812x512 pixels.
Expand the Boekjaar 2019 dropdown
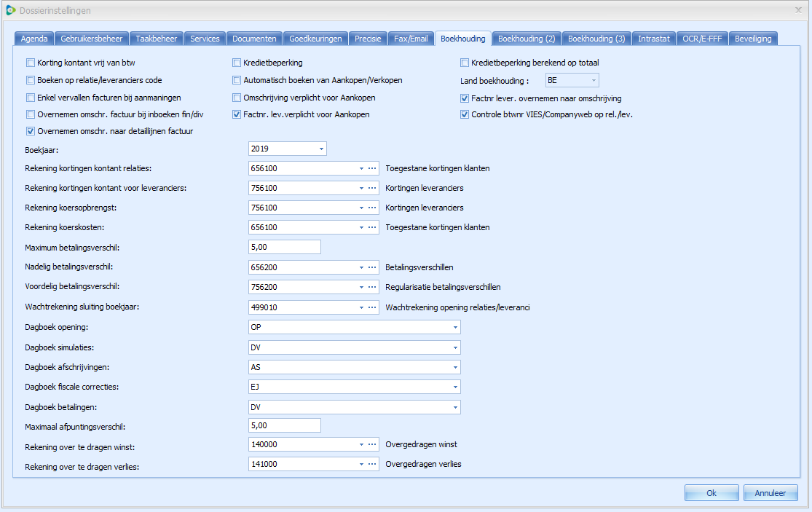(320, 149)
